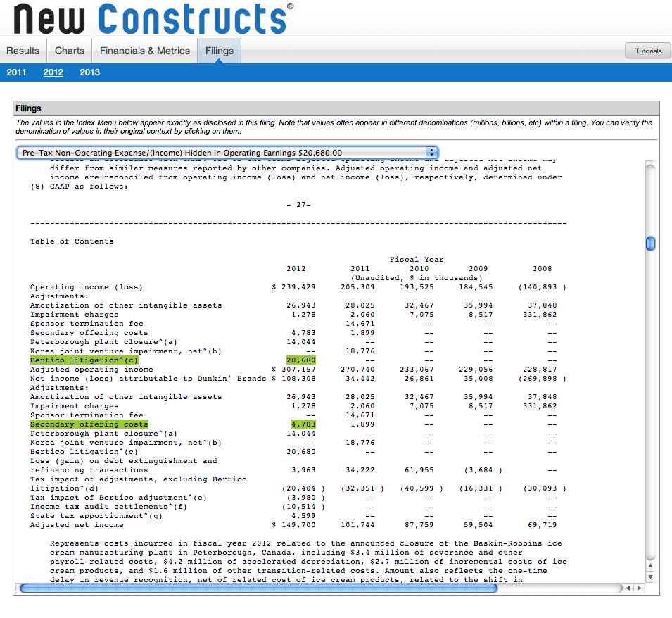This screenshot has width=672, height=618.
Task: Click the 2009 column header
Action: [x=478, y=269]
